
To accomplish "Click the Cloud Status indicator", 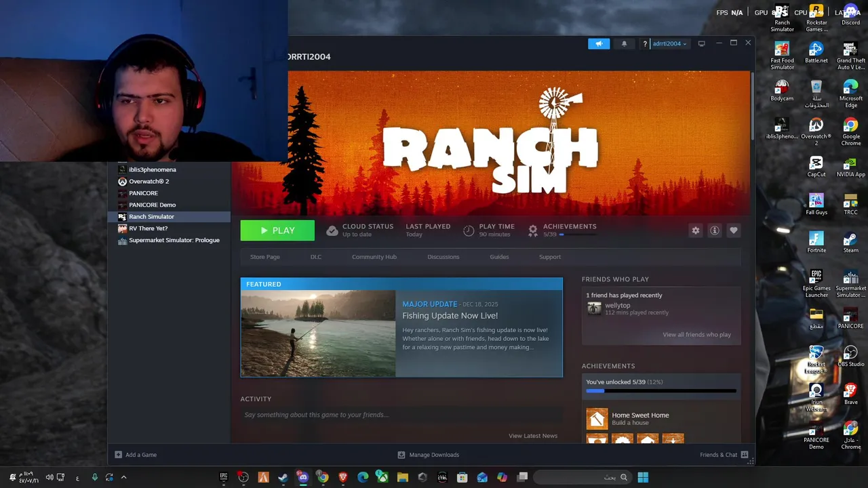I will [x=359, y=230].
